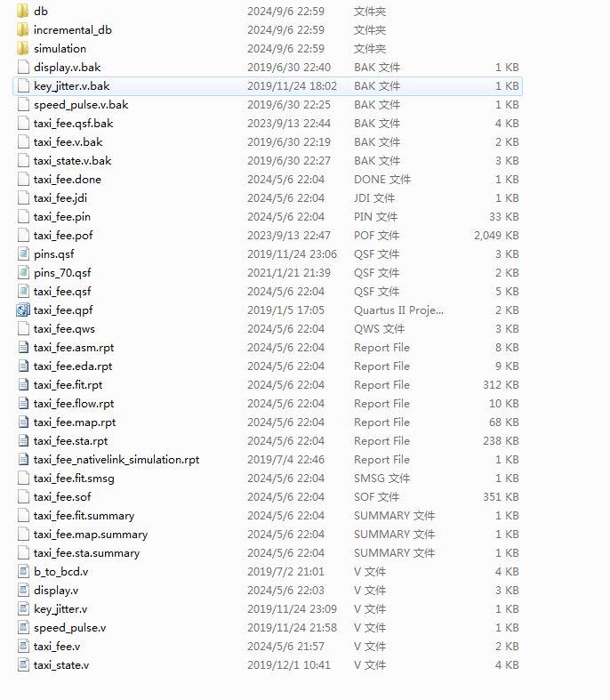The width and height of the screenshot is (610, 700).
Task: Click the db folder icon
Action: 23,11
